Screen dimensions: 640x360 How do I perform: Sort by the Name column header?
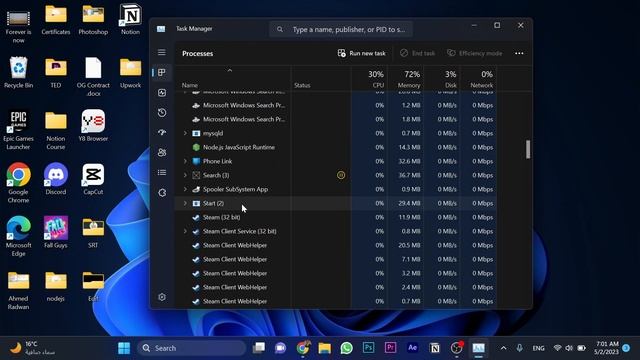(190, 85)
